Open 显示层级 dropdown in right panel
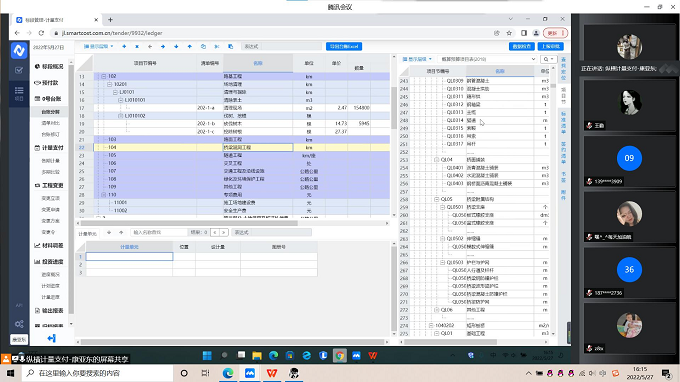 pyautogui.click(x=417, y=59)
